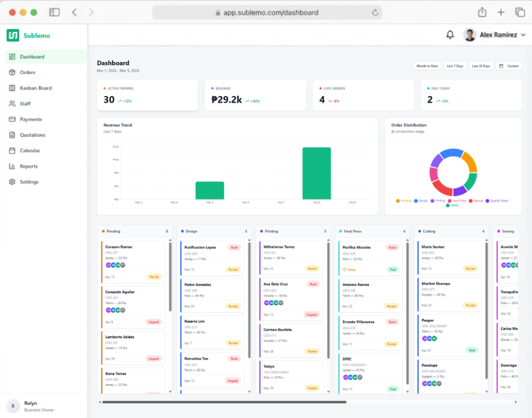The height and width of the screenshot is (418, 532).
Task: Click the Due Today stat card
Action: 471,96
